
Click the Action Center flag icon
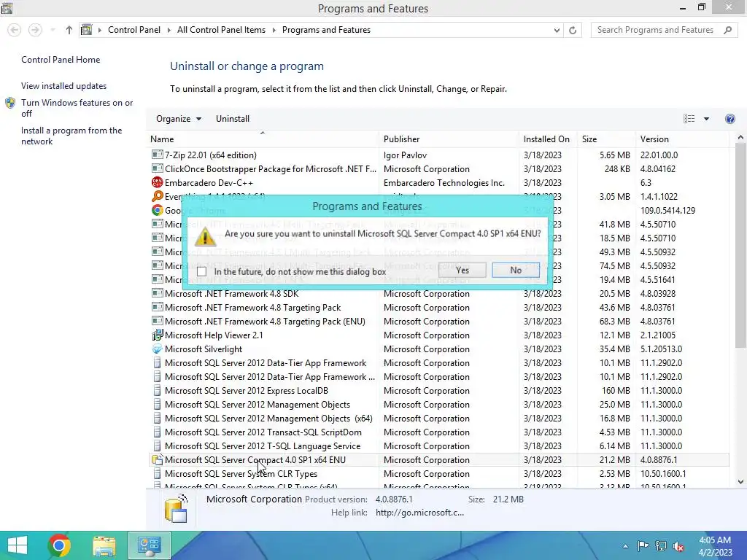(x=643, y=546)
